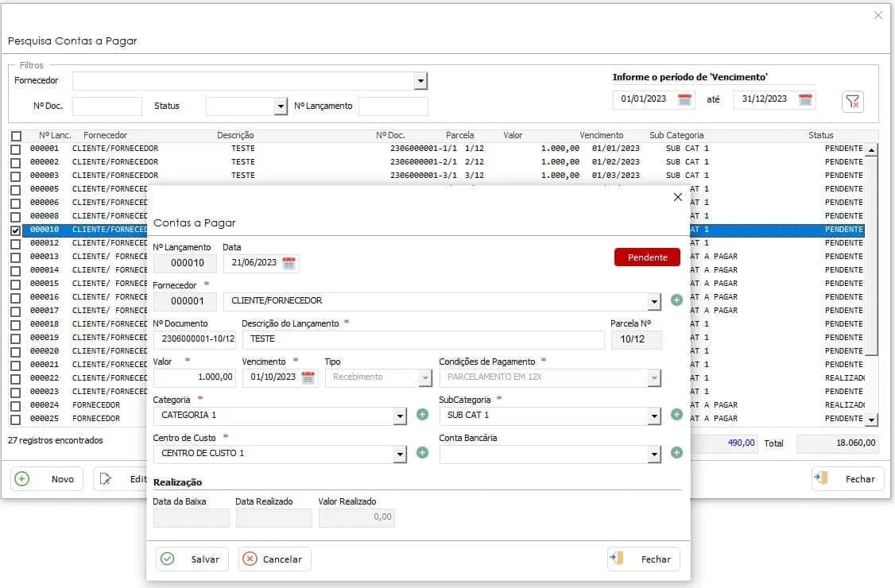Image resolution: width=895 pixels, height=588 pixels.
Task: Sort by Vencimento column header
Action: click(601, 135)
